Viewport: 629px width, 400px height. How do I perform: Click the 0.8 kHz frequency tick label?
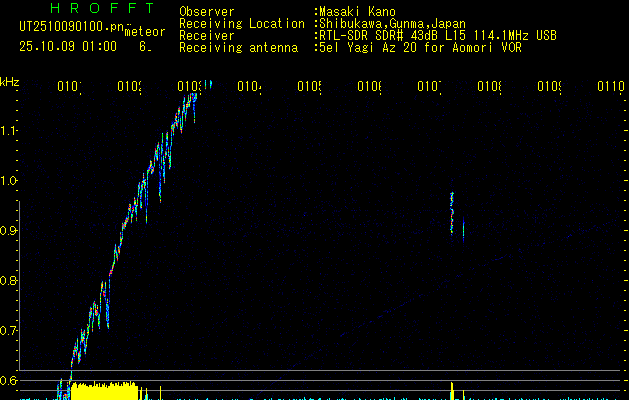coord(9,280)
